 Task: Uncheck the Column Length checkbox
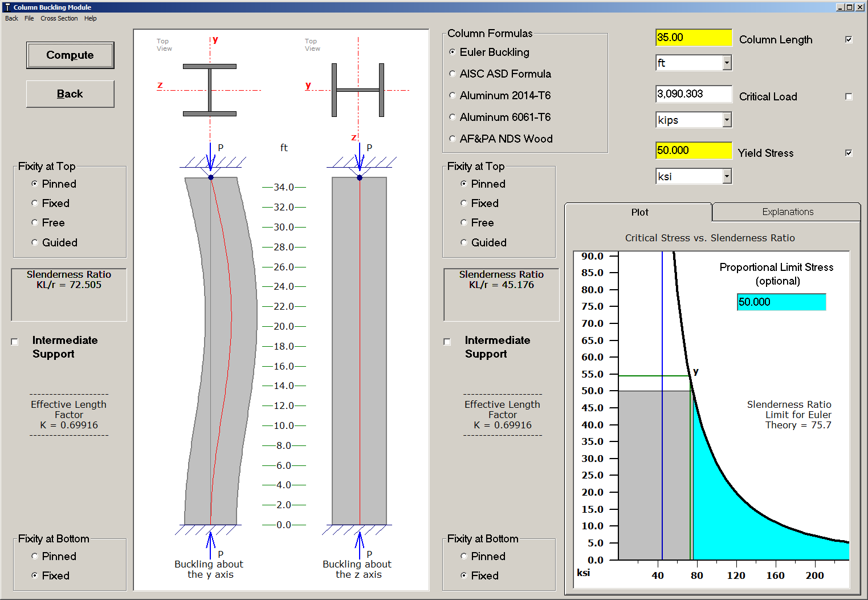[x=849, y=39]
